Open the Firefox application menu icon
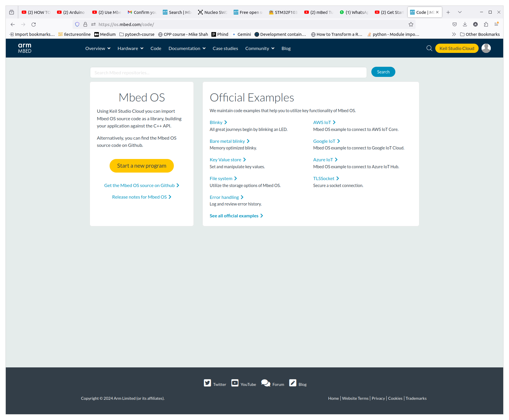The image size is (509, 420). [496, 24]
